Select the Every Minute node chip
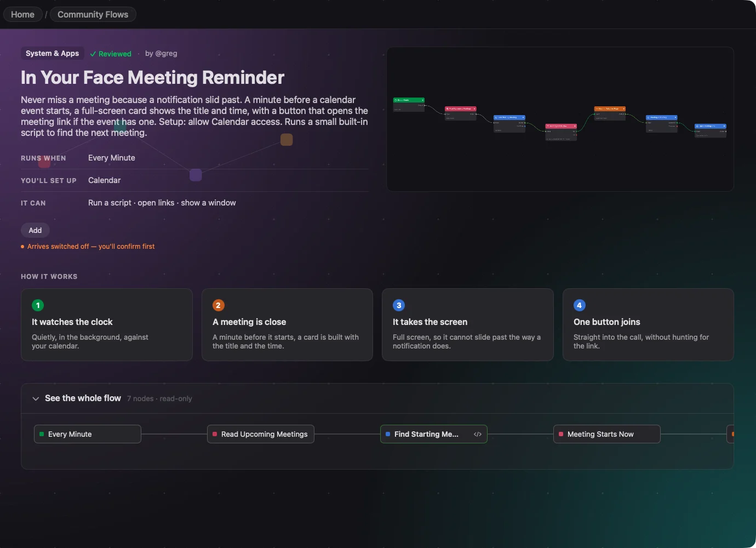This screenshot has width=756, height=548. [88, 434]
